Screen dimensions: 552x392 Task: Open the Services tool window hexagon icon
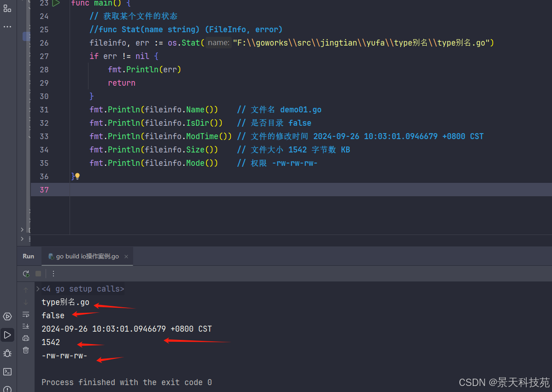[x=7, y=316]
